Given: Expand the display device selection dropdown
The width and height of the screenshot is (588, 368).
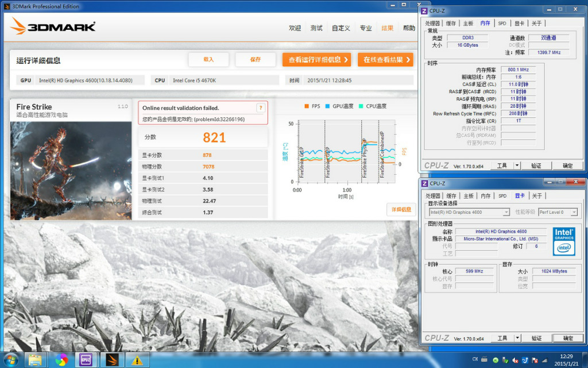Looking at the screenshot, I should click(x=506, y=212).
